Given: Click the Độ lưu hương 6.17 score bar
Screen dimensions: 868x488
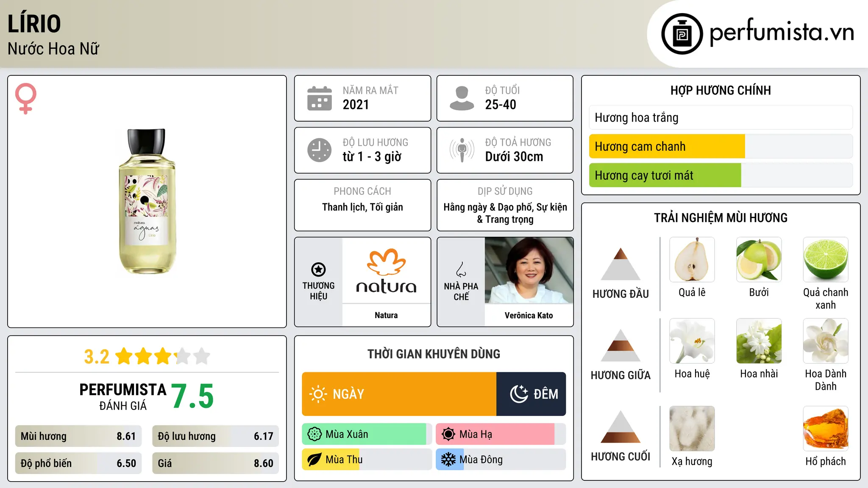Looking at the screenshot, I should 215,436.
